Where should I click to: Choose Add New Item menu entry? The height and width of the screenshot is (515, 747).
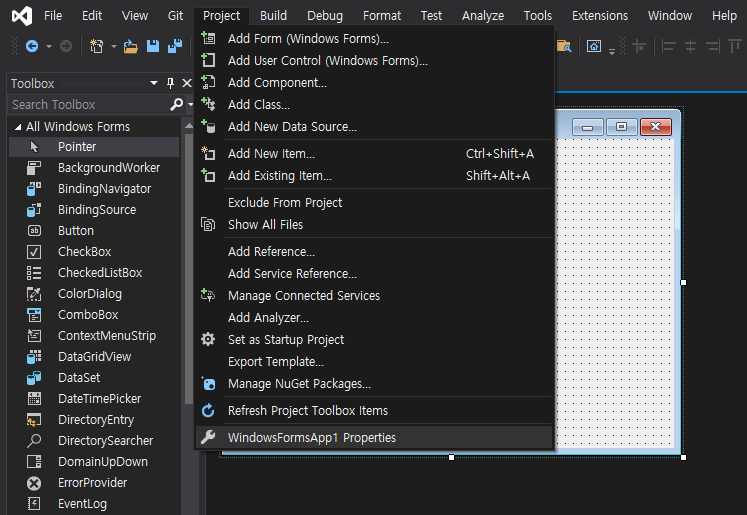click(x=374, y=153)
